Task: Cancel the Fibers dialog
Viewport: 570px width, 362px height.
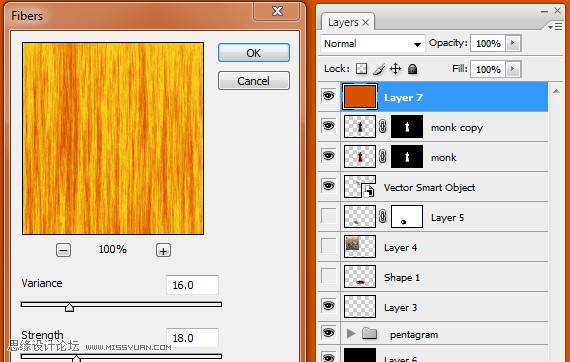Action: [x=254, y=81]
